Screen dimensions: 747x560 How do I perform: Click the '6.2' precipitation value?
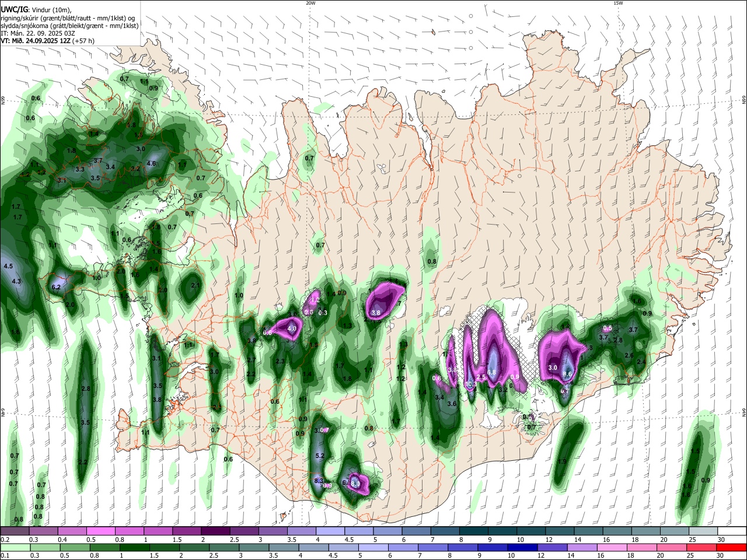pos(57,287)
